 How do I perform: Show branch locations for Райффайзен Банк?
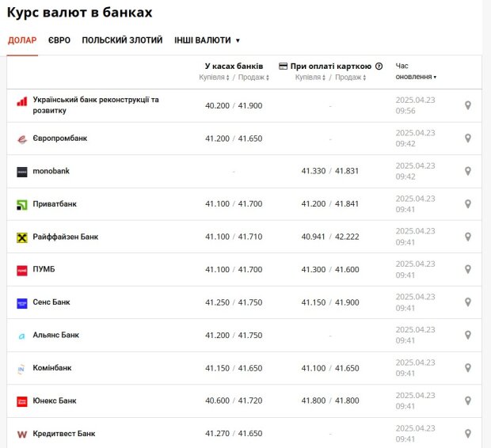(467, 237)
